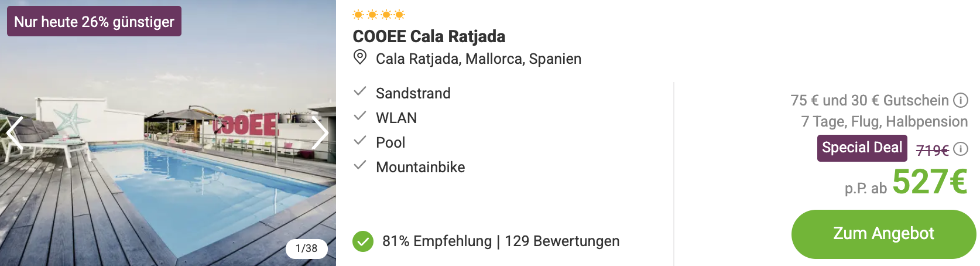980x266 pixels.
Task: Click the 527€ price
Action: [x=930, y=182]
